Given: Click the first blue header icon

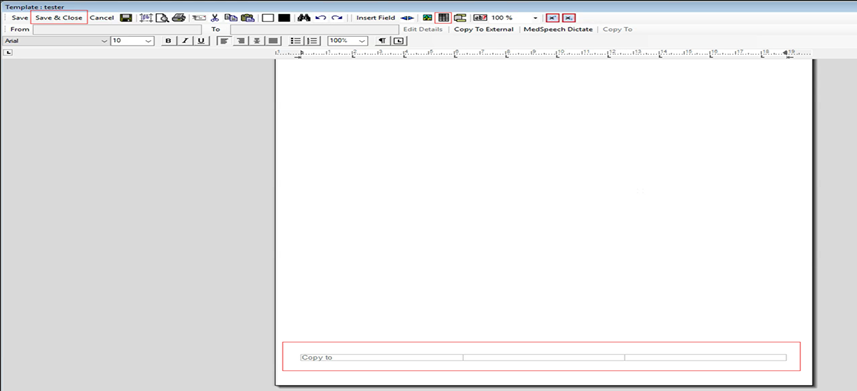Looking at the screenshot, I should [553, 18].
